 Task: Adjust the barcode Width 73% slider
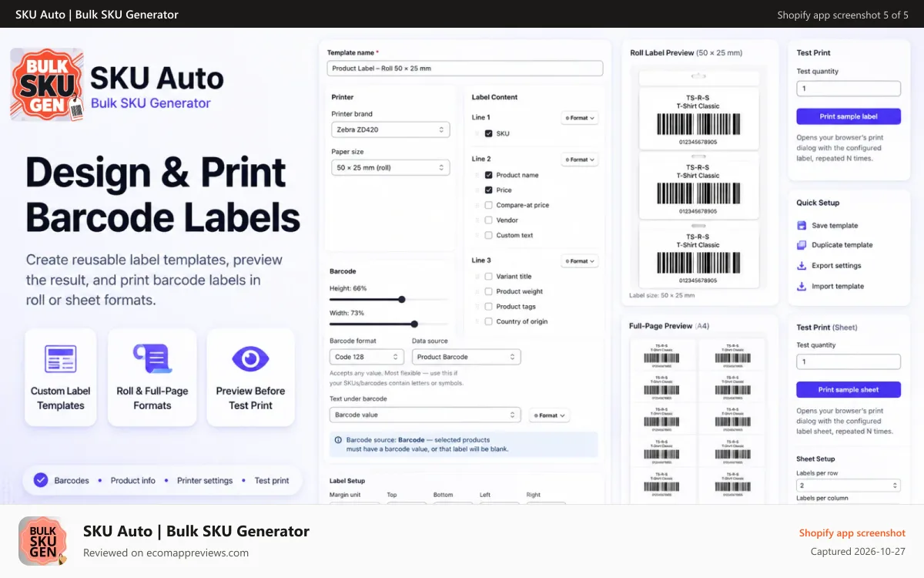(x=414, y=324)
